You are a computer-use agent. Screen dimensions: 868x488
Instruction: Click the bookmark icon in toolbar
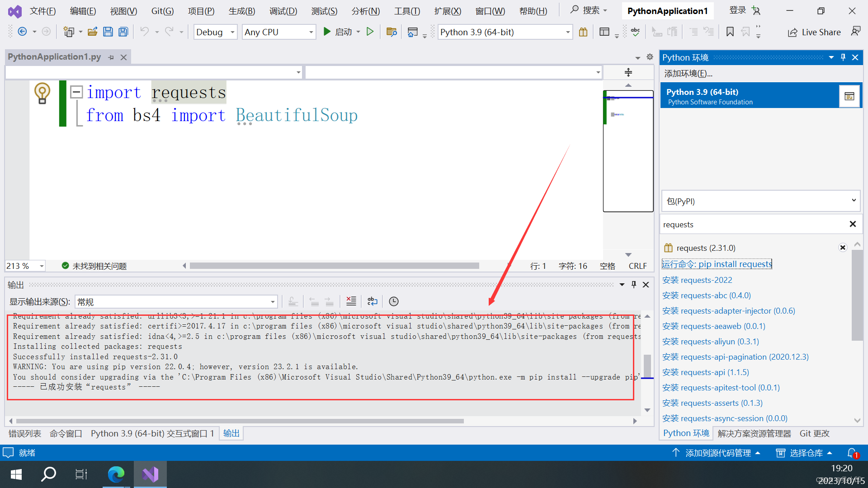[x=730, y=32]
